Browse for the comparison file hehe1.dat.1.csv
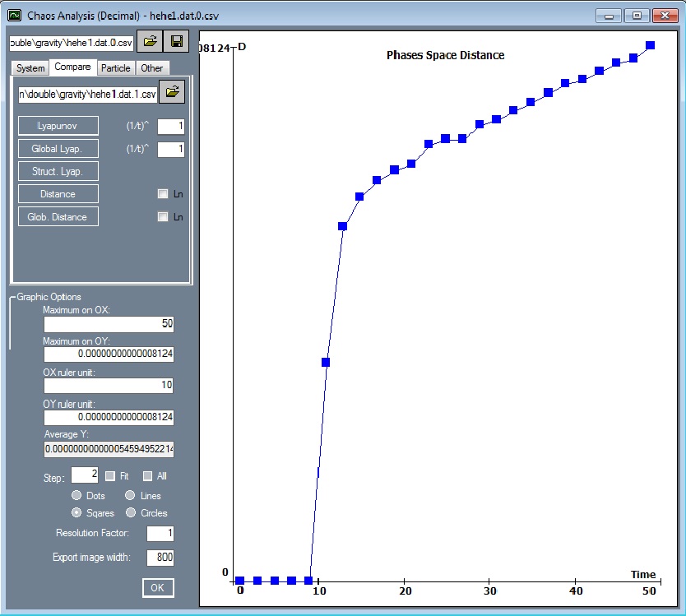Viewport: 686px width, 616px height. [x=171, y=92]
